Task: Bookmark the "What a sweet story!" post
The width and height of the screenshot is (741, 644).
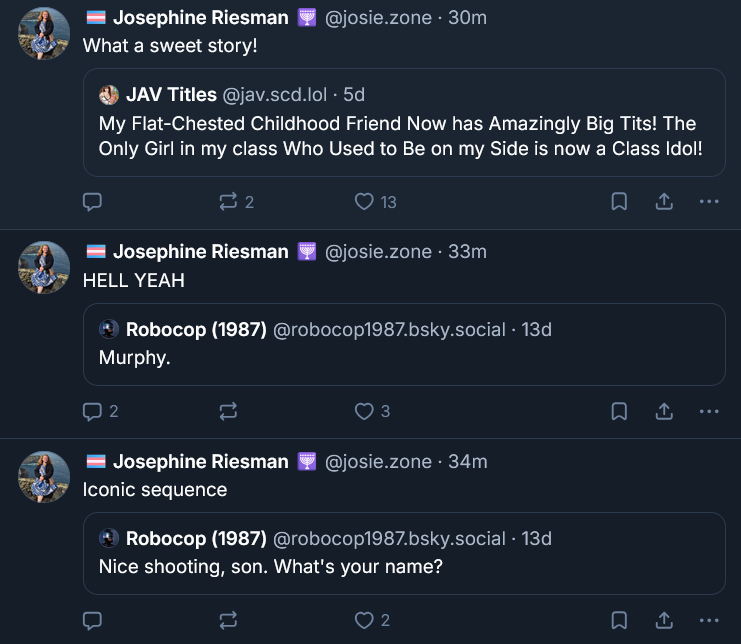Action: 619,202
